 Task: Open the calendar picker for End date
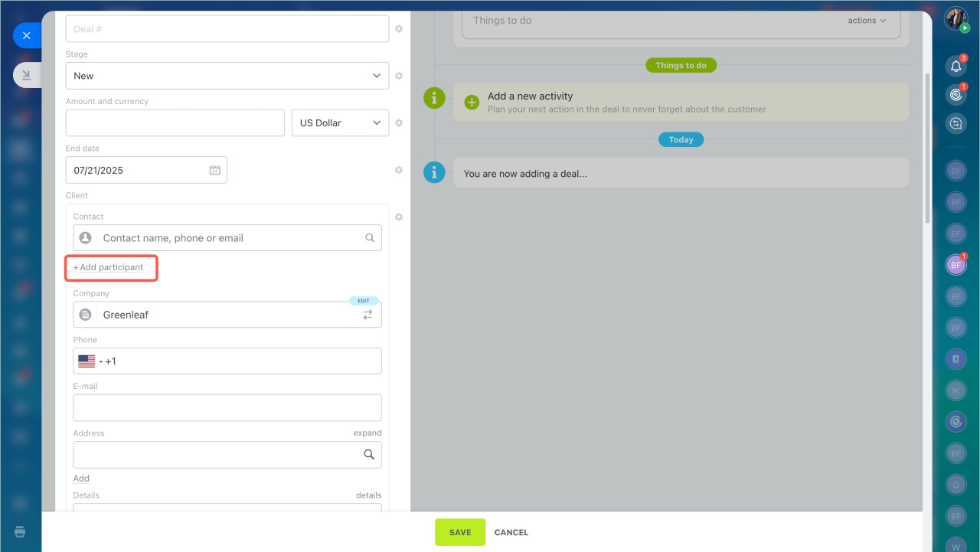coord(215,171)
